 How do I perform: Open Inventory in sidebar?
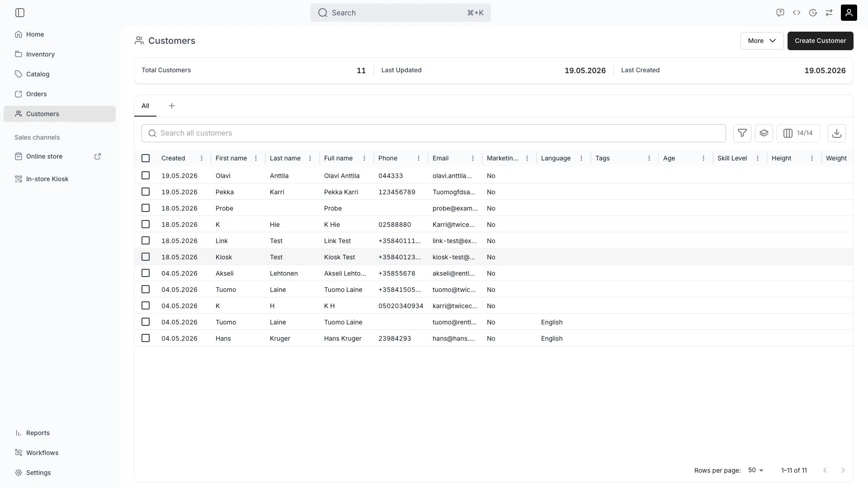(x=60, y=54)
